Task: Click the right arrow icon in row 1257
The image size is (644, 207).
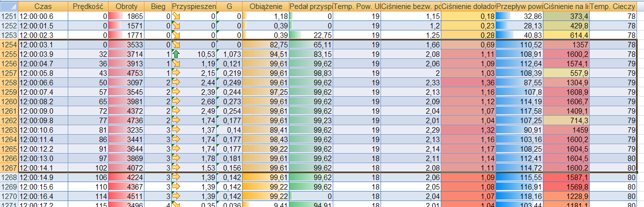Action: tap(176, 73)
